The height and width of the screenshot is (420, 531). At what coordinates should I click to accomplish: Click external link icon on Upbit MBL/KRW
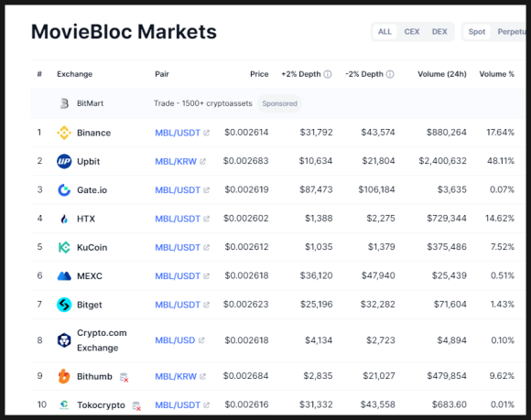(202, 161)
